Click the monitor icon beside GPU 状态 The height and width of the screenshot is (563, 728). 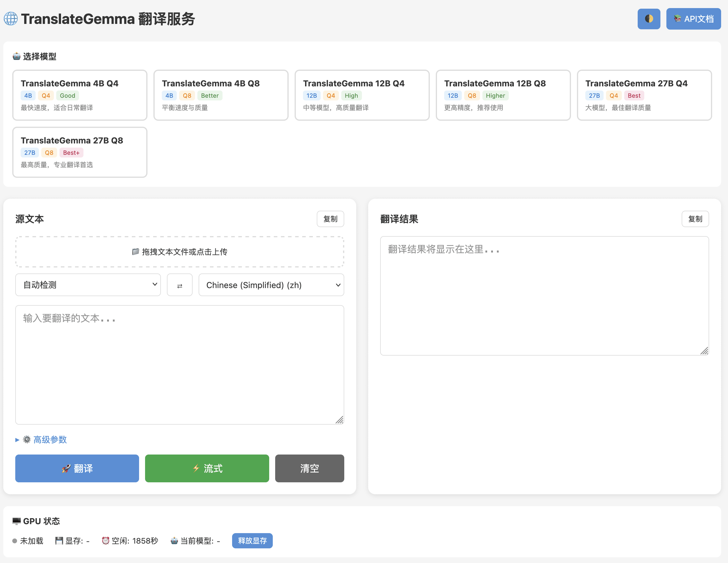point(16,521)
